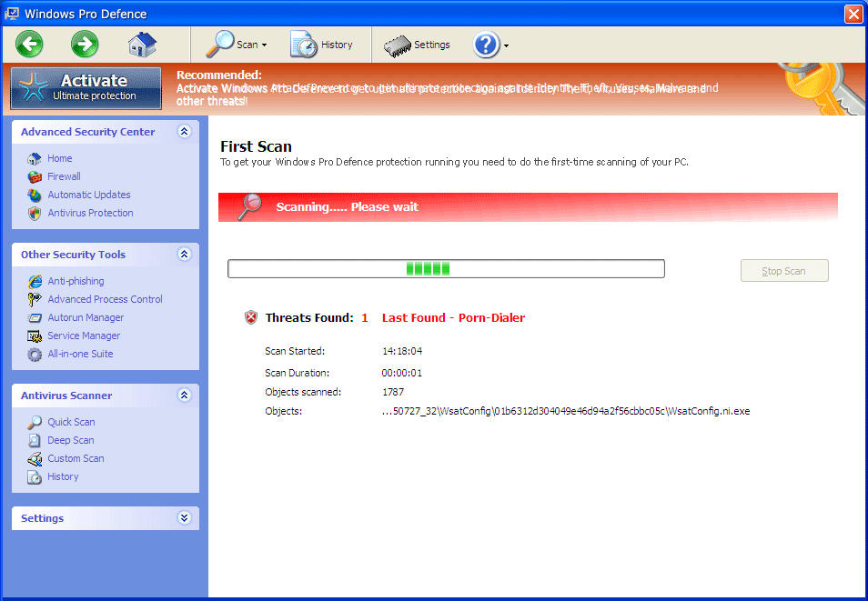Viewport: 868px width, 601px height.
Task: Expand the Settings section in the sidebar
Action: click(x=184, y=517)
